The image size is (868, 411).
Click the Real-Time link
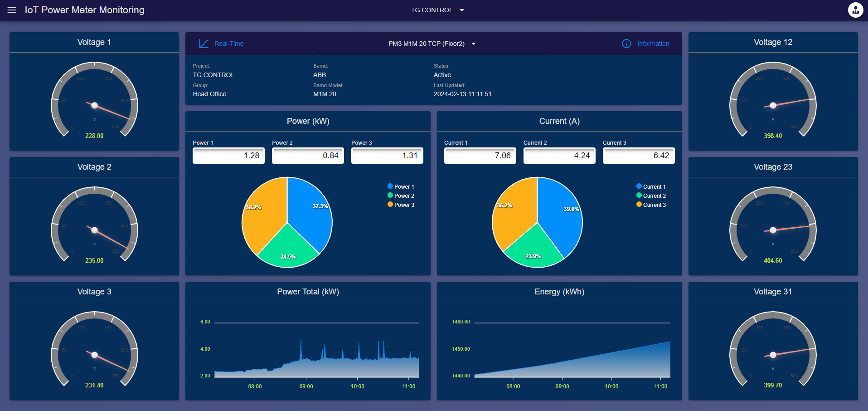click(229, 44)
